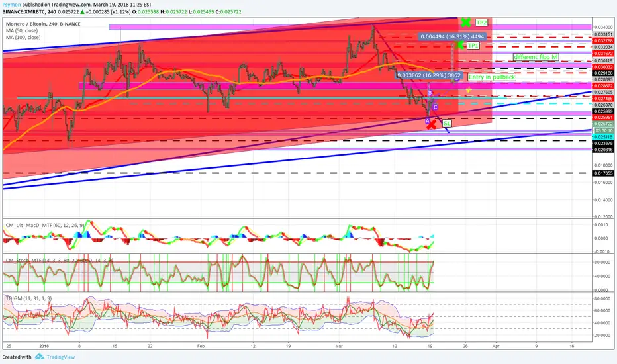This screenshot has height=364, width=617.
Task: Click the 2018 label on time axis
Action: point(44,346)
